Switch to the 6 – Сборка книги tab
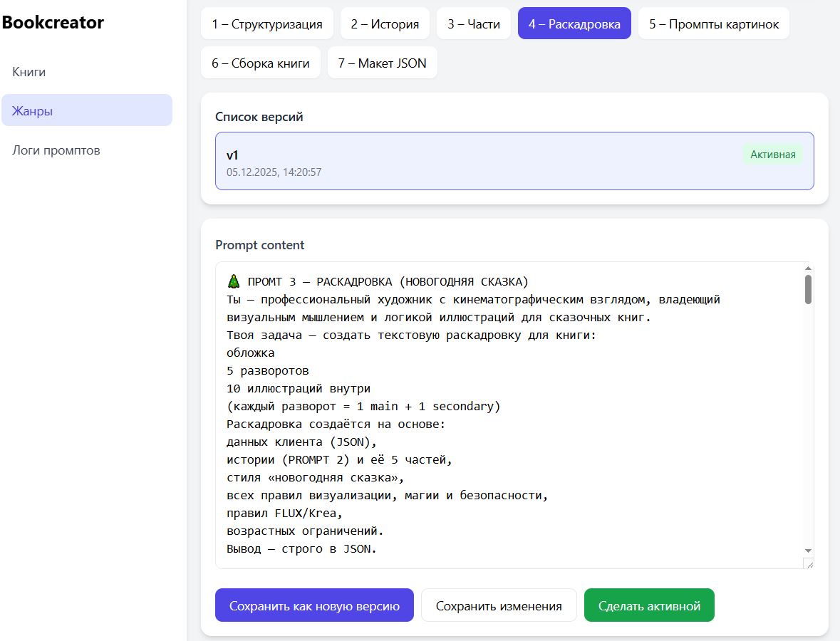840x641 pixels. pos(261,63)
